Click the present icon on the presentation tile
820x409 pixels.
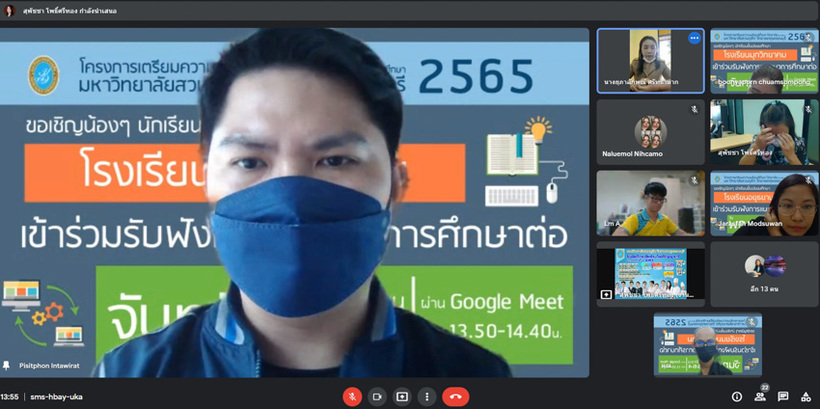pos(606,294)
